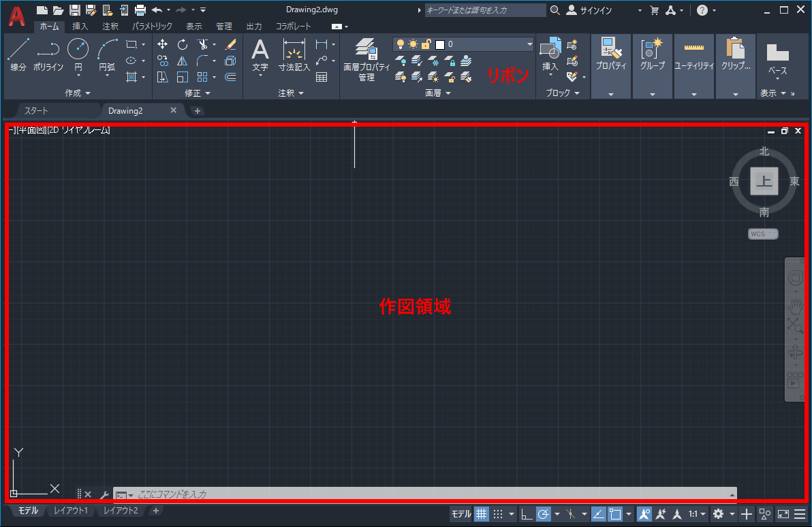Toggle 2D object snap in status bar
Screen dimensions: 812x527
pos(615,514)
